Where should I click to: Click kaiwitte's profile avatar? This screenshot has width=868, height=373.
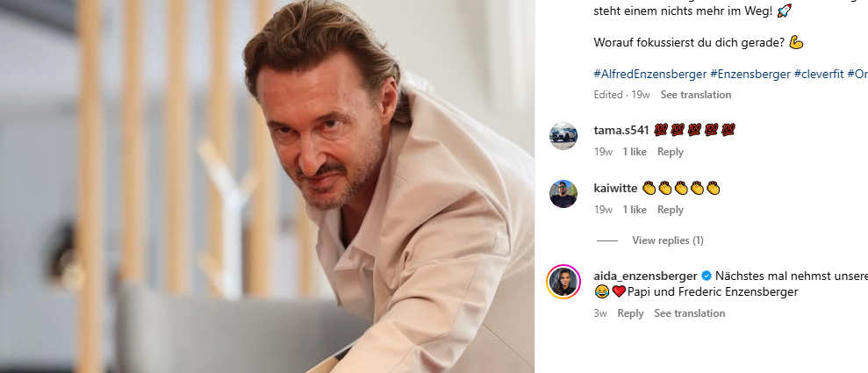tap(563, 194)
